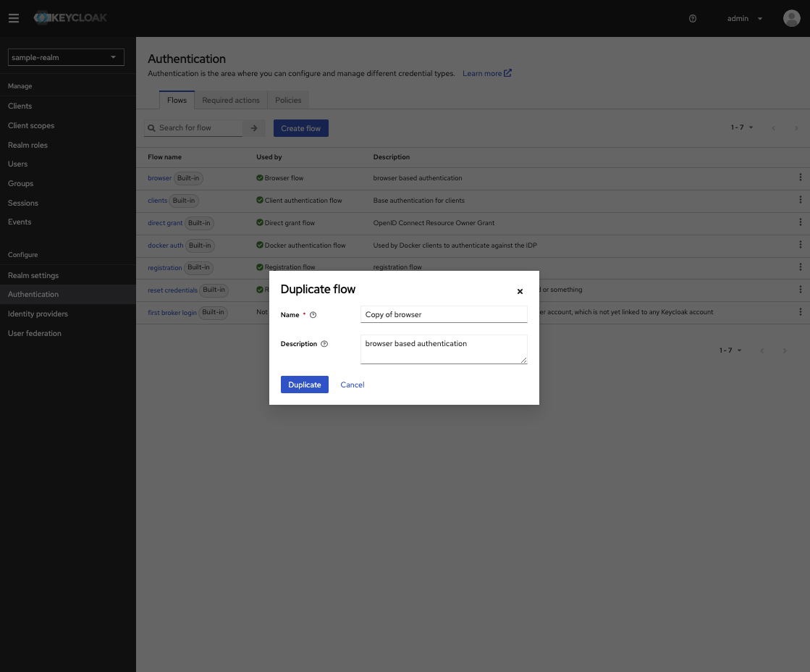Viewport: 810px width, 672px height.
Task: Click the Description field help icon
Action: click(x=324, y=344)
